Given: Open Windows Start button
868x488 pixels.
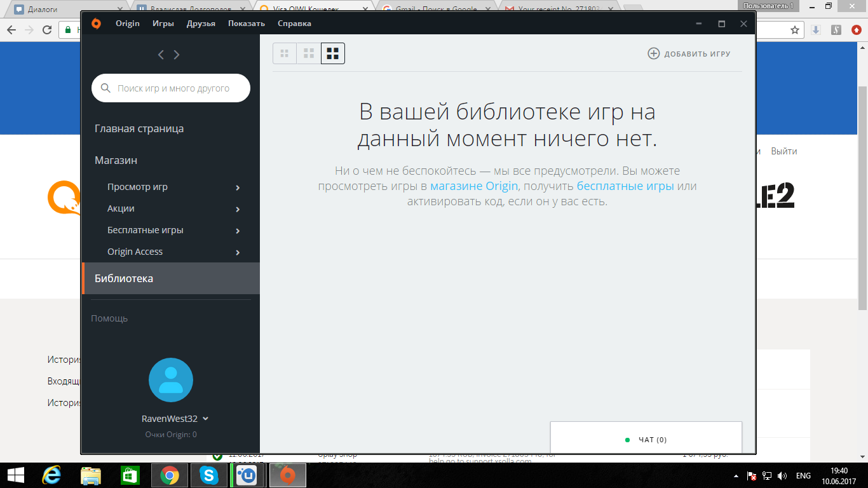Looking at the screenshot, I should pyautogui.click(x=15, y=475).
